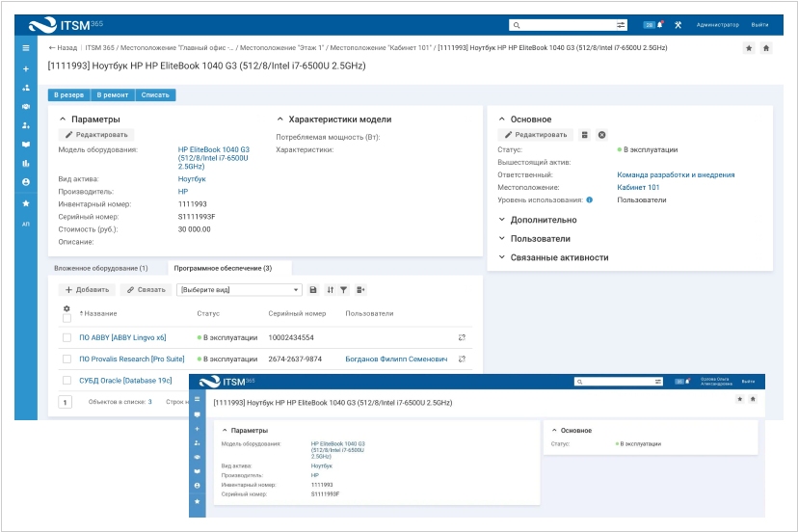
Task: Click the notifications bell in top bar
Action: pyautogui.click(x=660, y=24)
